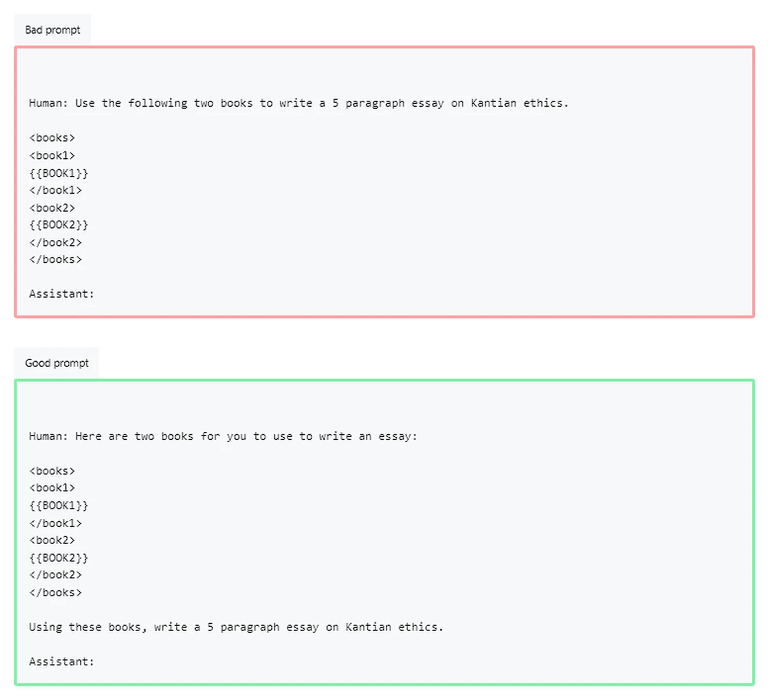Click the </book1> closing tag in the green box
768x700 pixels.
coord(55,523)
